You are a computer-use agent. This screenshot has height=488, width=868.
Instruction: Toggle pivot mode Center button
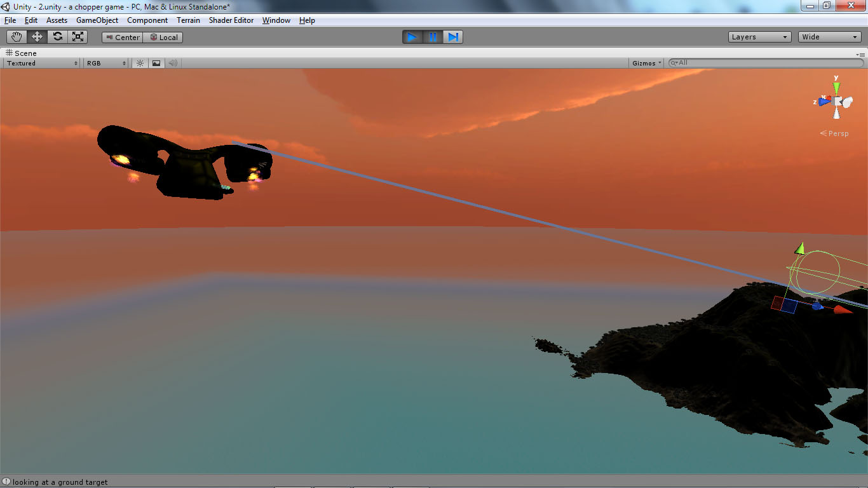[123, 37]
